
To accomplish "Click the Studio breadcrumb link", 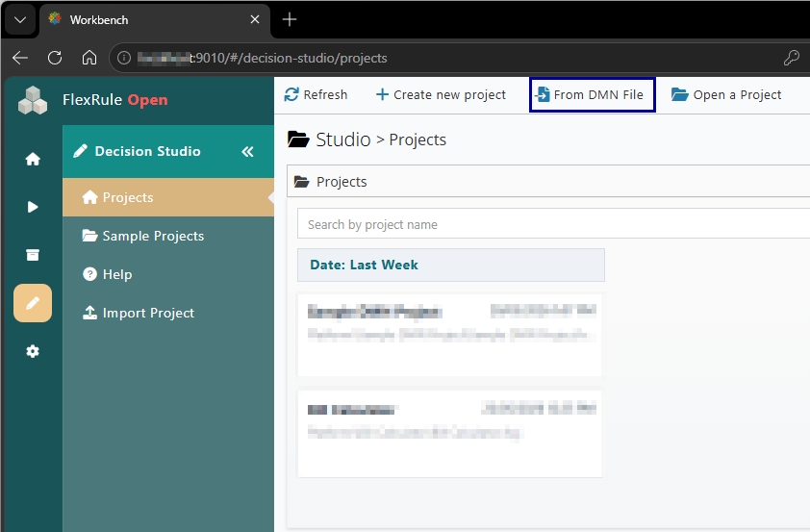I will click(343, 139).
